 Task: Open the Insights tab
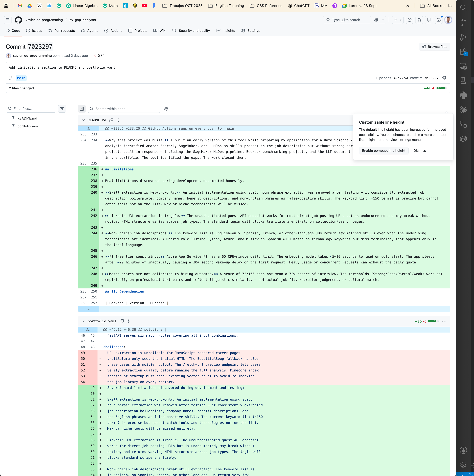tap(226, 31)
